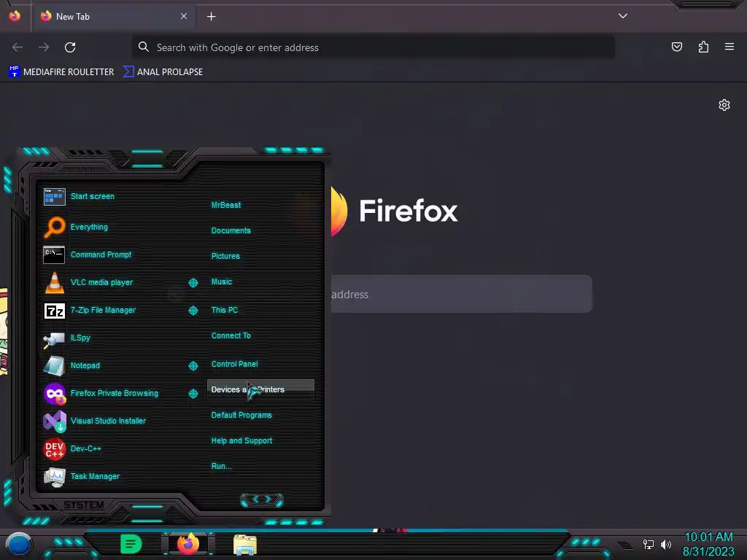Click the address bar search field
747x560 pixels.
click(x=373, y=47)
